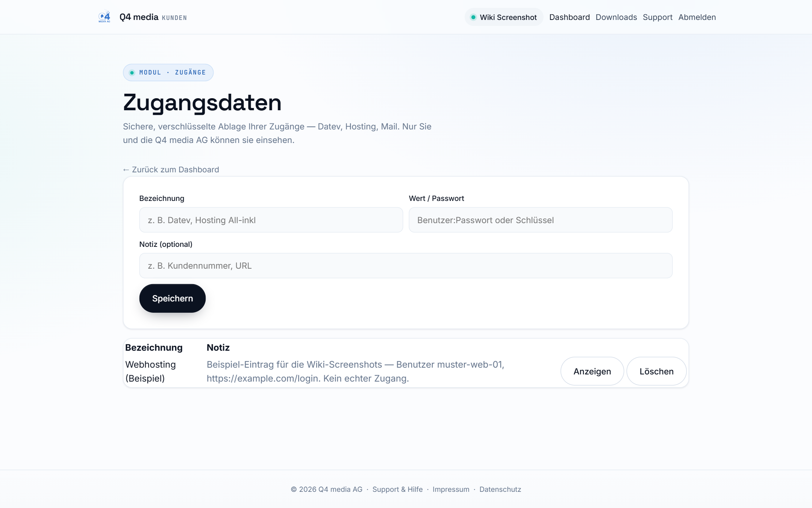812x508 pixels.
Task: Click into the Notiz (optional) field
Action: [x=406, y=266]
